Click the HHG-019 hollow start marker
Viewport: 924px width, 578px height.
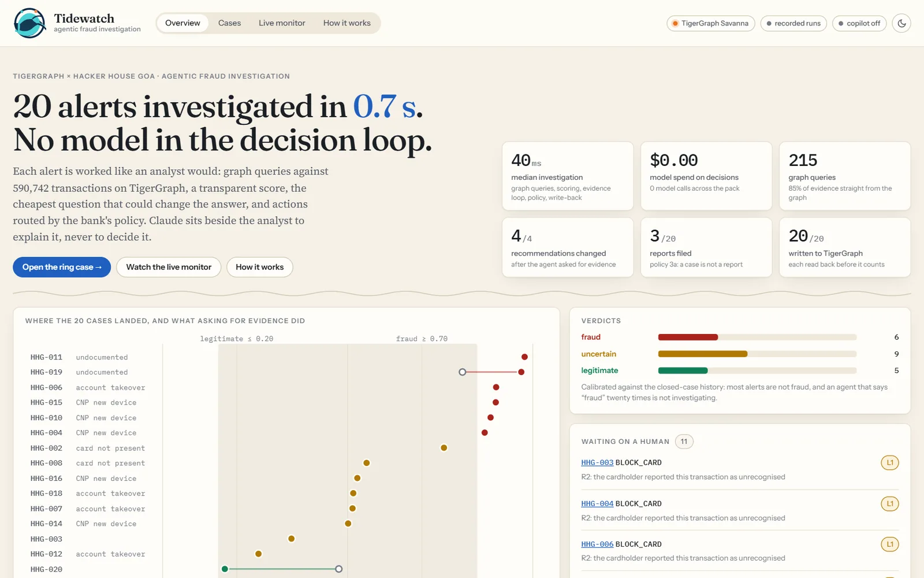[462, 372]
